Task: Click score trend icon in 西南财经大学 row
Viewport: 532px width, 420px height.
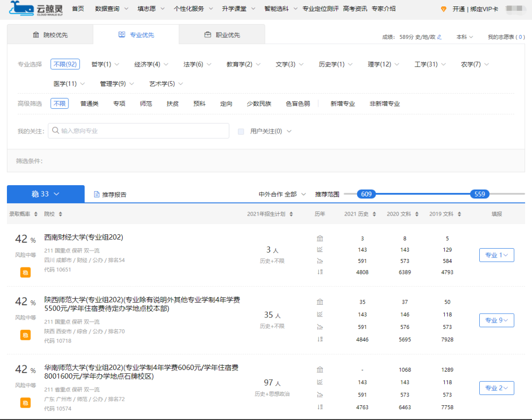Action: 320,261
